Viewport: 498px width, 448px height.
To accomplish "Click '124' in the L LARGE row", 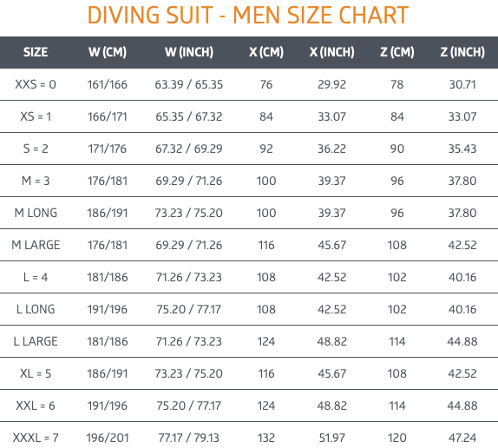I will pyautogui.click(x=266, y=341).
